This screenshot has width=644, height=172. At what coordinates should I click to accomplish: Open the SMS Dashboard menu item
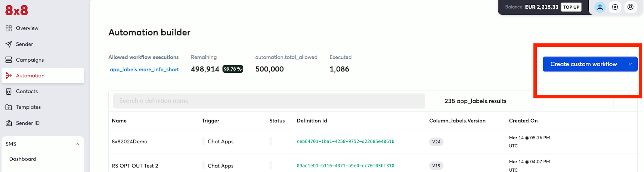[x=23, y=159]
